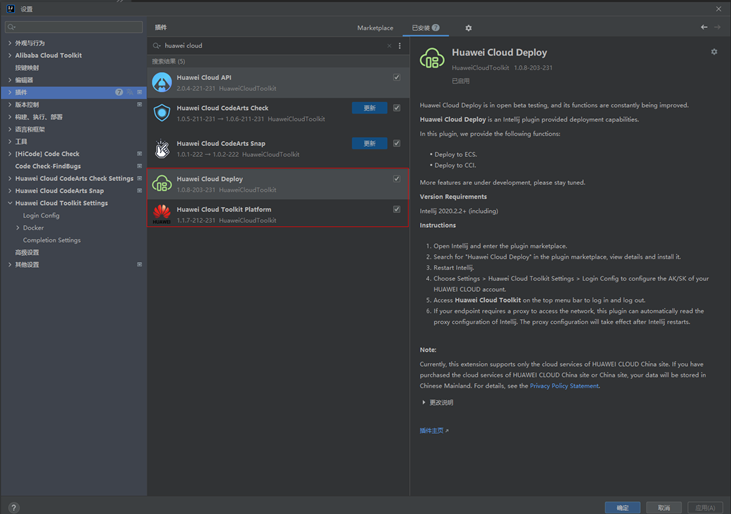Expand the Alibaba Cloud Toolkit settings node

click(x=10, y=56)
